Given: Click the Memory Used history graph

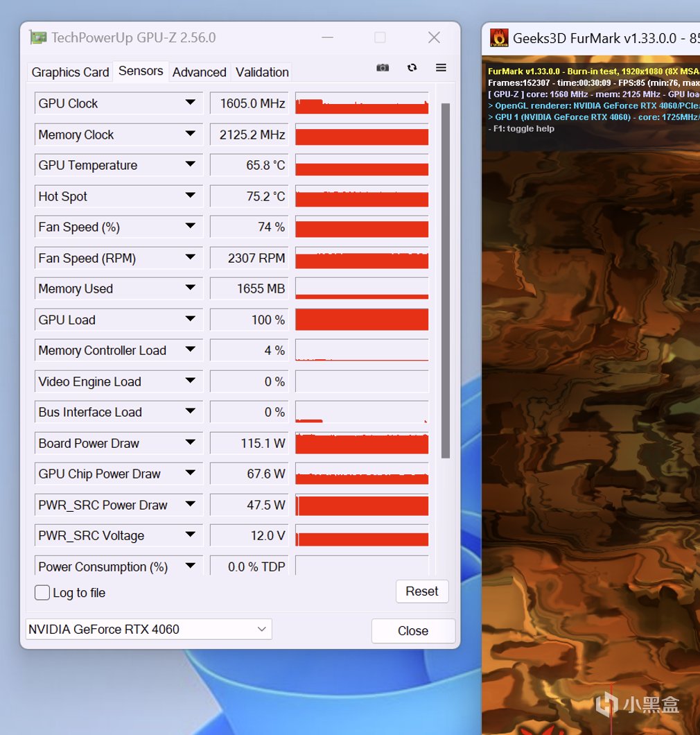Looking at the screenshot, I should (362, 288).
